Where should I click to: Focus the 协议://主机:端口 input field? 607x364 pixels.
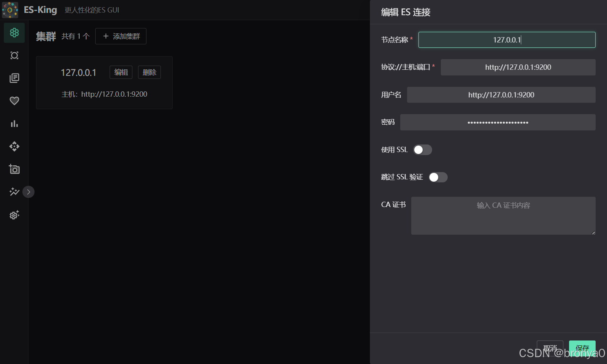(518, 67)
